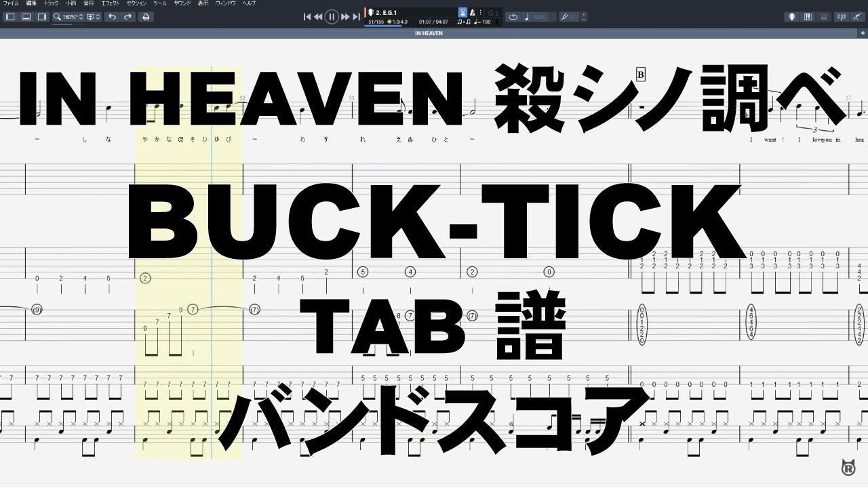Fast forward to the next bar
Viewport: 868px width, 488px height.
(x=345, y=16)
